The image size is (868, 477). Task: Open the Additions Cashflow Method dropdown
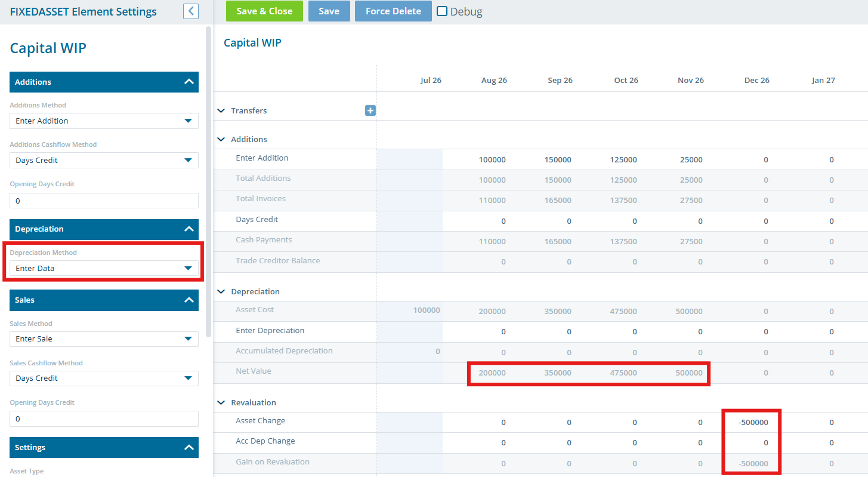click(x=104, y=160)
